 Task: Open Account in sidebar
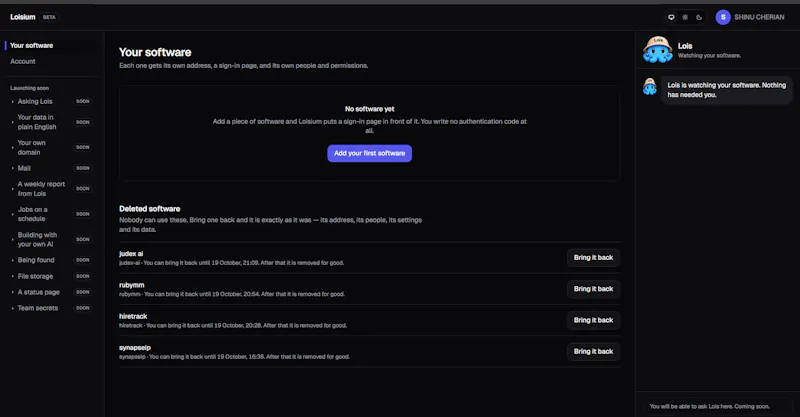[23, 61]
